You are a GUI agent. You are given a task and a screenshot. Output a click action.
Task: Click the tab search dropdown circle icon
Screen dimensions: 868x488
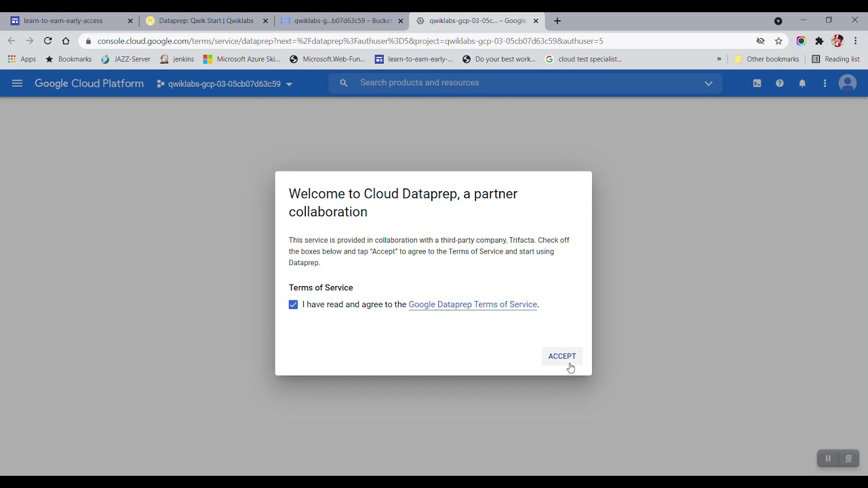[778, 21]
